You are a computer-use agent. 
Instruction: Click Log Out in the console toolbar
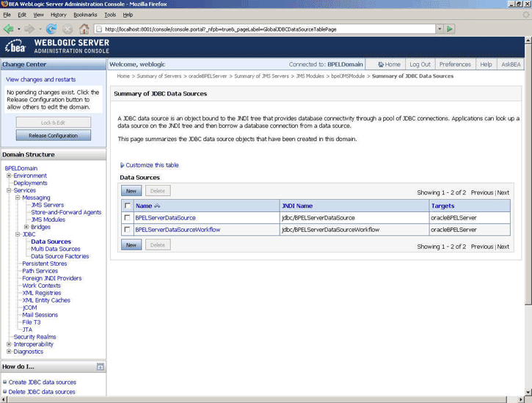[420, 65]
